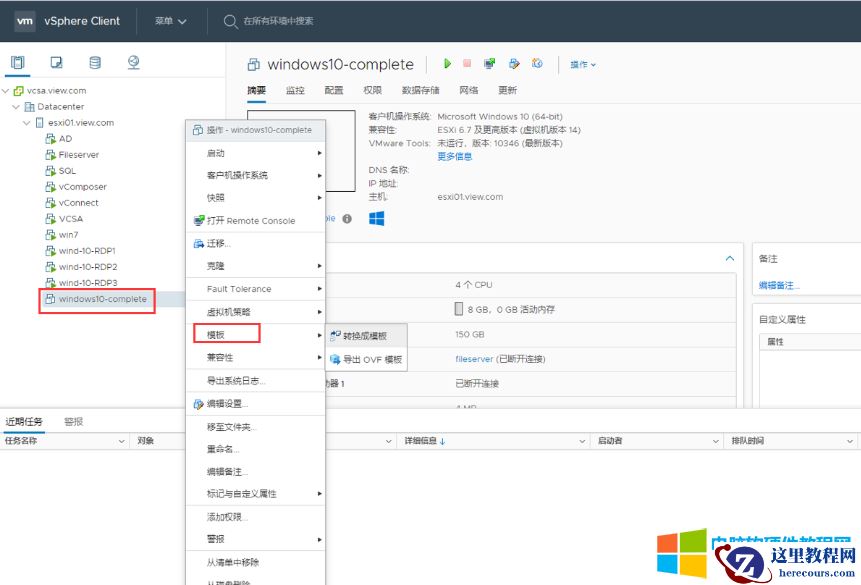Open the 操作 actions dropdown
Screen dimensions: 861x585
coord(583,64)
